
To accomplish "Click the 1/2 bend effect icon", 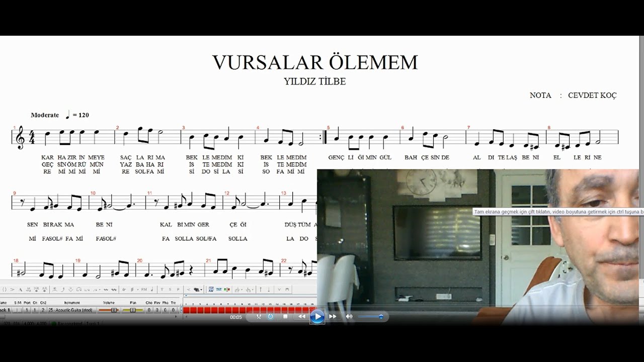I will (87, 290).
